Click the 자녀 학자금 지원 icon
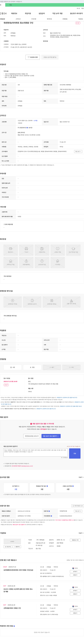The height and width of the screenshot is (644, 84). click(73, 250)
